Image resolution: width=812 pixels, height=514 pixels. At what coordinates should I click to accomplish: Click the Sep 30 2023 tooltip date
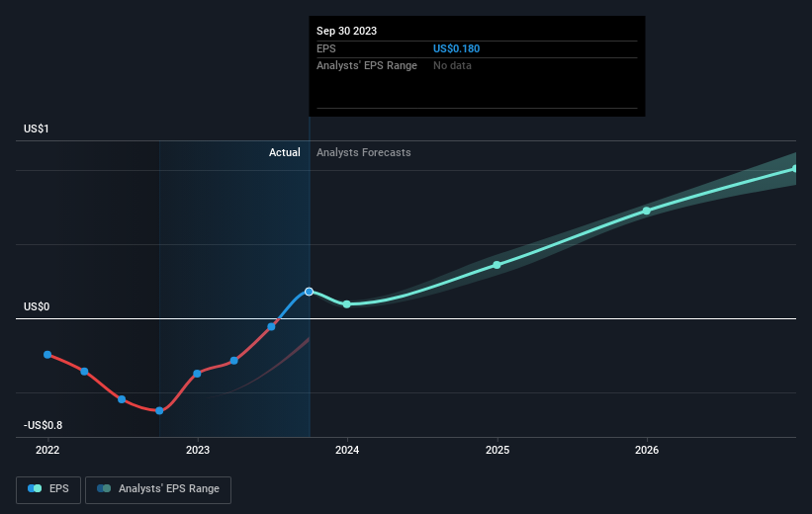[x=346, y=31]
